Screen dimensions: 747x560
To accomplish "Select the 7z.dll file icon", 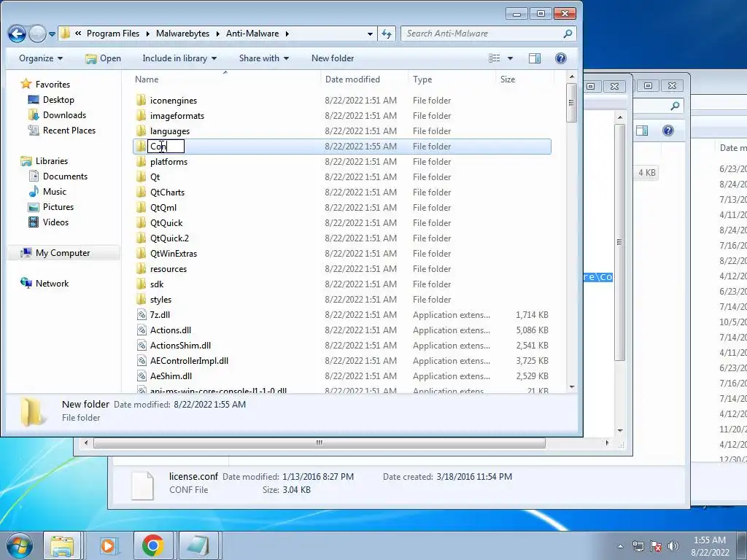I will [142, 315].
